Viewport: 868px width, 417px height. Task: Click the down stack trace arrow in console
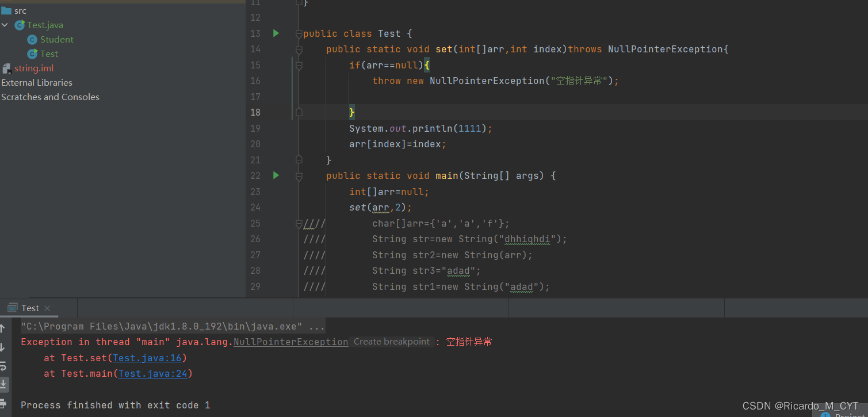click(3, 347)
